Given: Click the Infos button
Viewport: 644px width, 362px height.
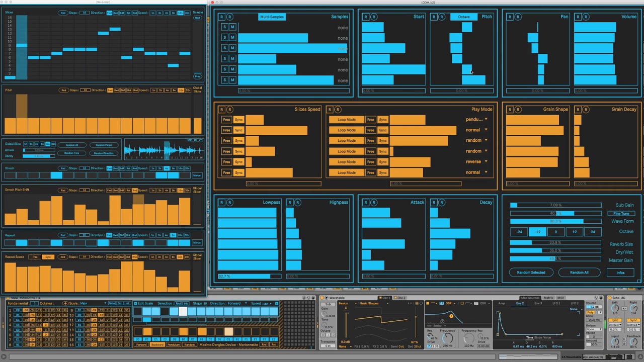Looking at the screenshot, I should [620, 273].
